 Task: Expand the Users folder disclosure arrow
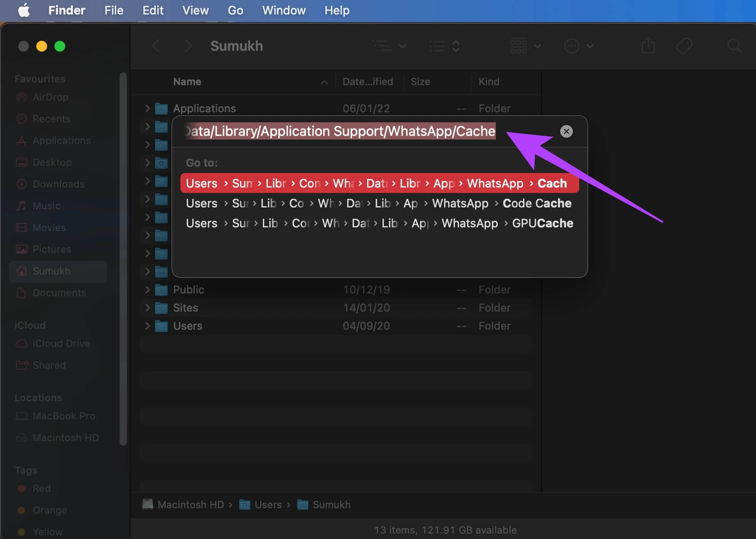coord(147,326)
